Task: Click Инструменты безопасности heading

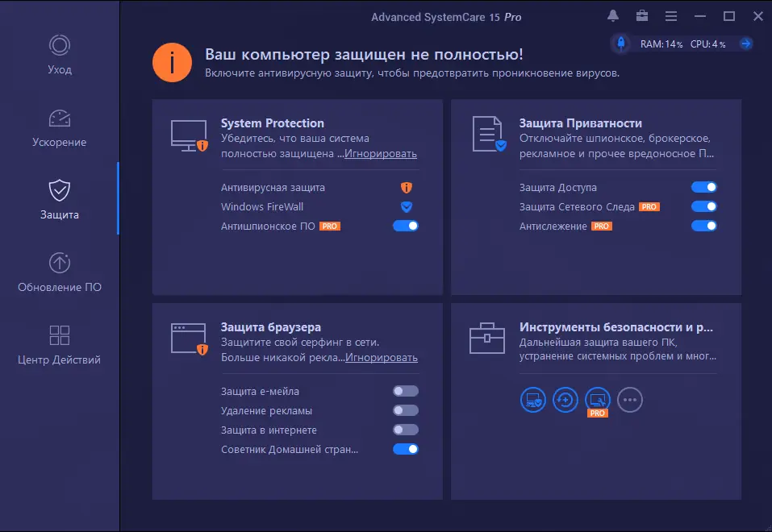Action: point(616,327)
